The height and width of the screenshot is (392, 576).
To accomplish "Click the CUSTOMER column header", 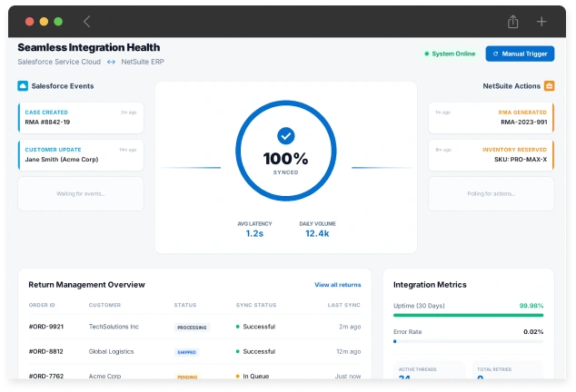I will (x=104, y=305).
